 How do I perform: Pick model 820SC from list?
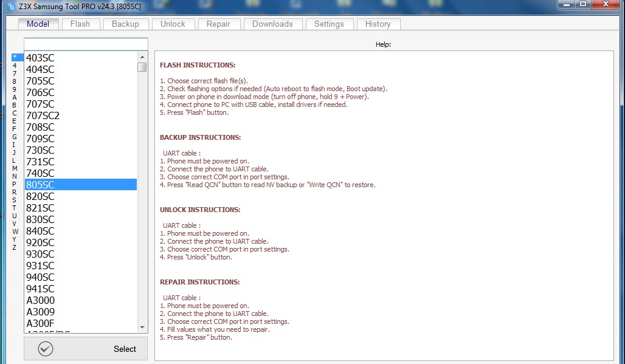80,196
